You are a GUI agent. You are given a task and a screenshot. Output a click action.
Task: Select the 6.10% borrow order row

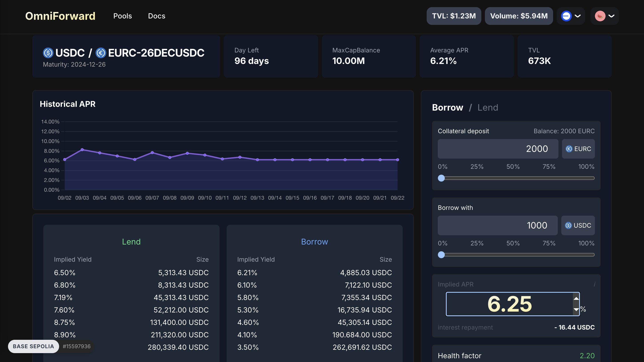tap(314, 285)
